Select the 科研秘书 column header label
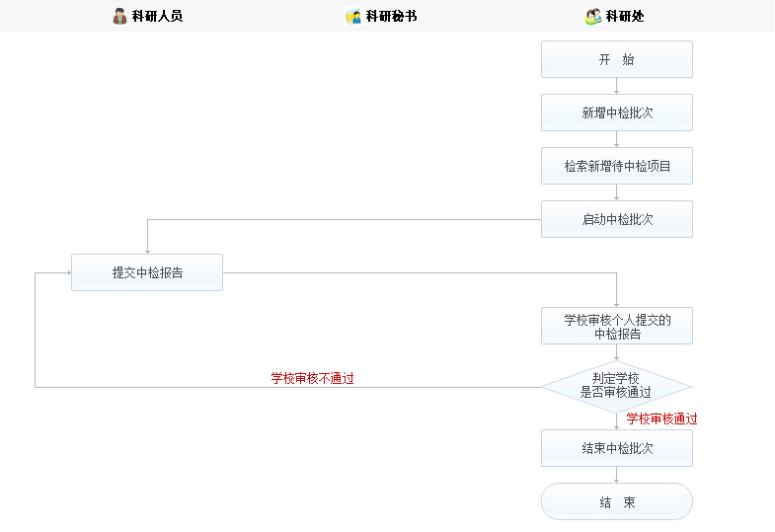Image resolution: width=775 pixels, height=532 pixels. 391,16
